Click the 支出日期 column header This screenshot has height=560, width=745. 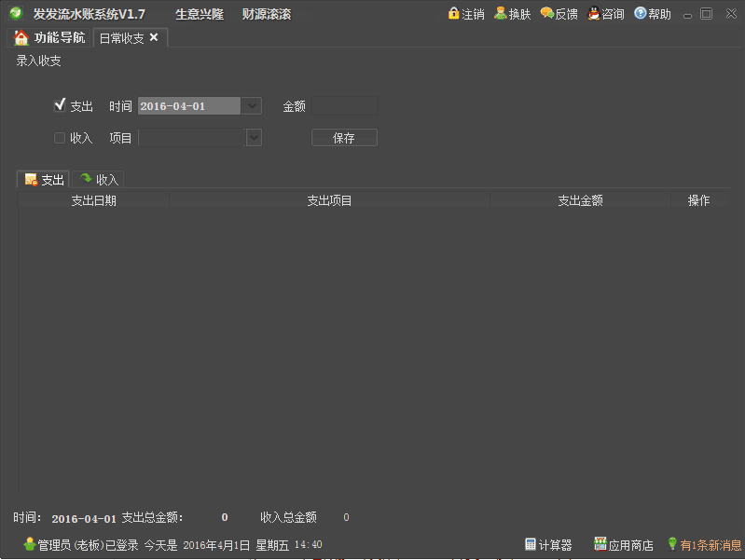coord(93,200)
